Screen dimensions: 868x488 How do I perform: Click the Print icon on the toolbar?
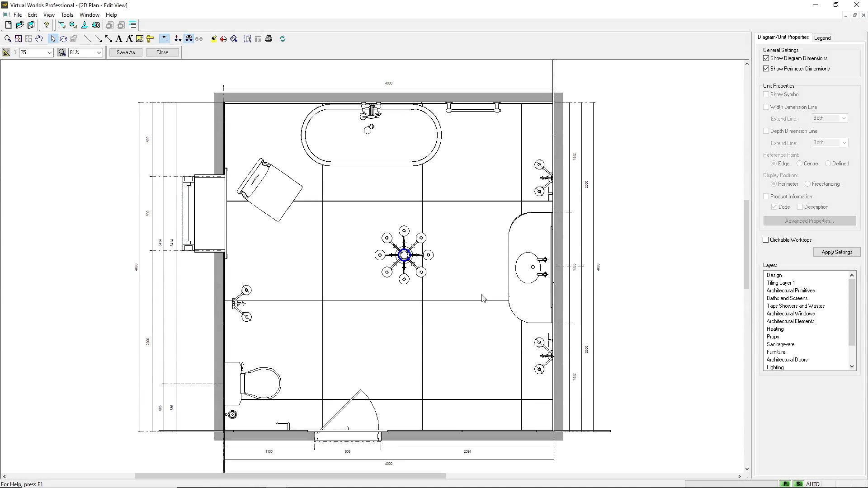click(x=269, y=39)
